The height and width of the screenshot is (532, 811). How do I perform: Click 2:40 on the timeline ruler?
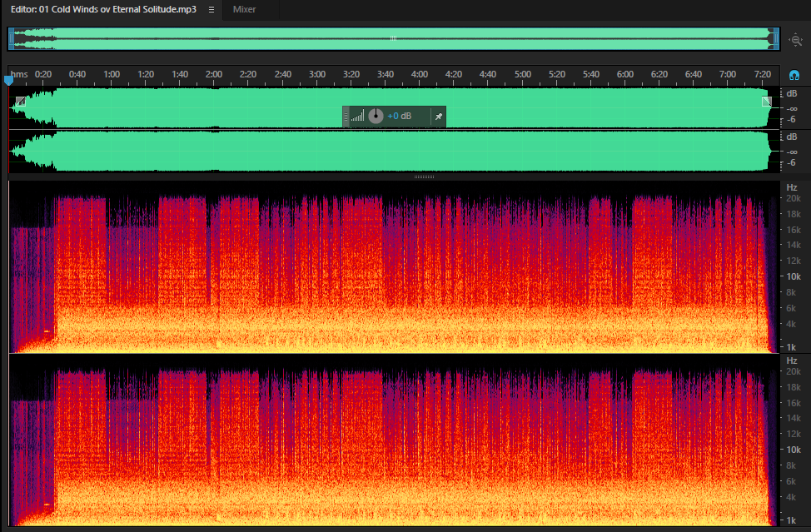click(x=282, y=74)
